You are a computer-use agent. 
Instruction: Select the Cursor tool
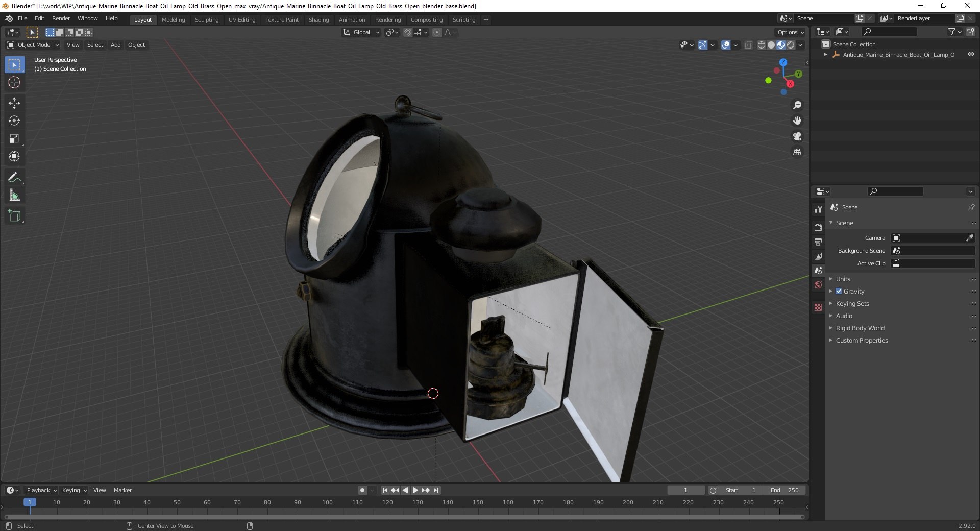(x=14, y=82)
